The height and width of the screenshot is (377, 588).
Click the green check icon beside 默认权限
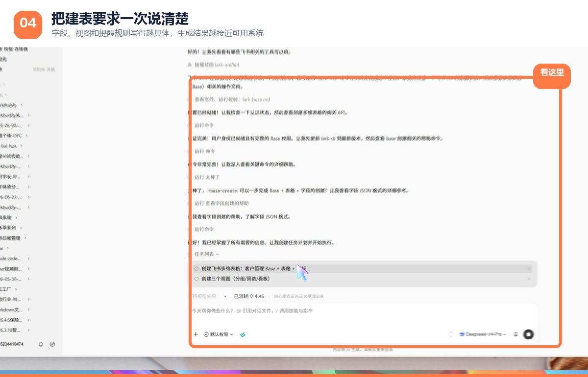pos(243,334)
